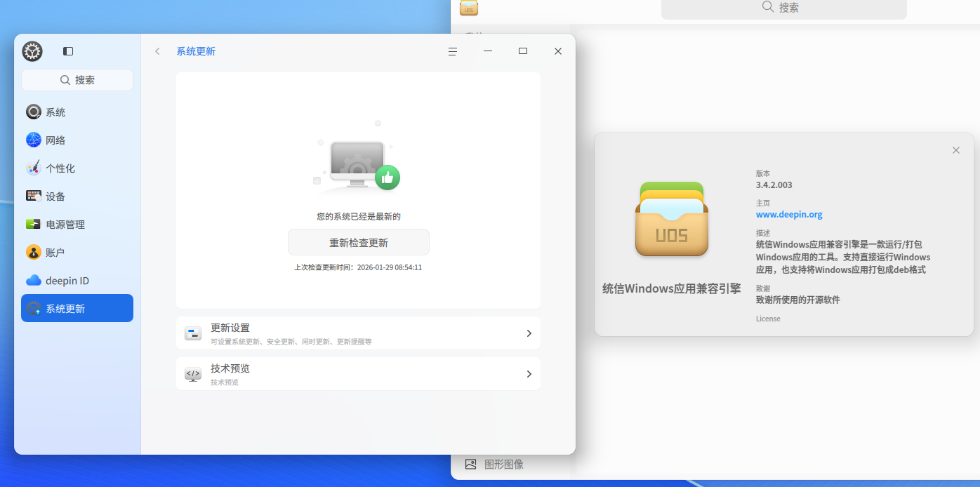Click the 致谢所使用的开源软件 text
980x487 pixels.
798,300
